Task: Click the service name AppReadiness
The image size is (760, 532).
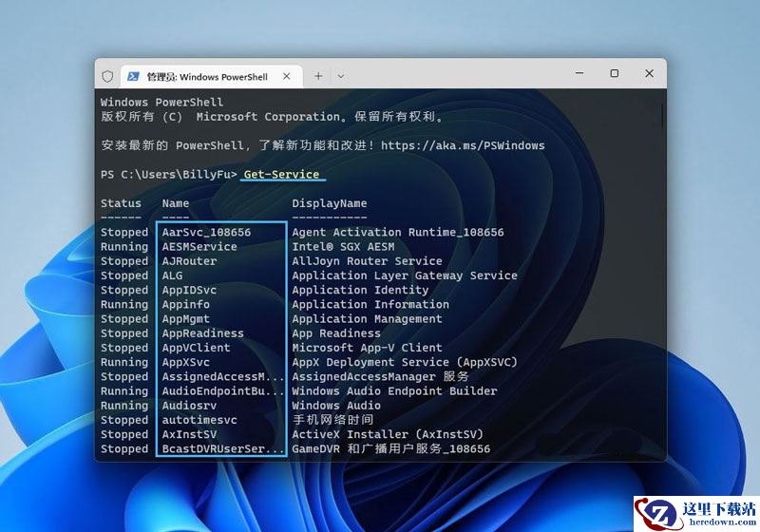Action: pyautogui.click(x=203, y=333)
